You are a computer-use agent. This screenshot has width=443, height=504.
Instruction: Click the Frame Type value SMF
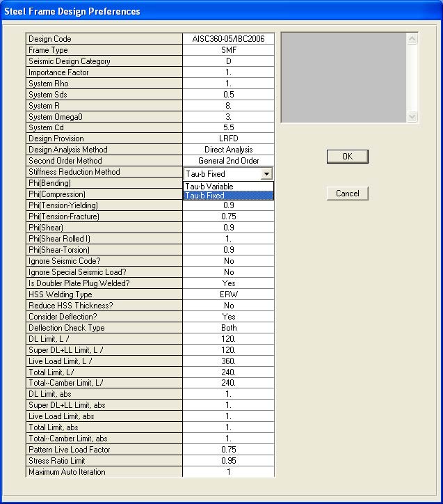click(x=228, y=50)
